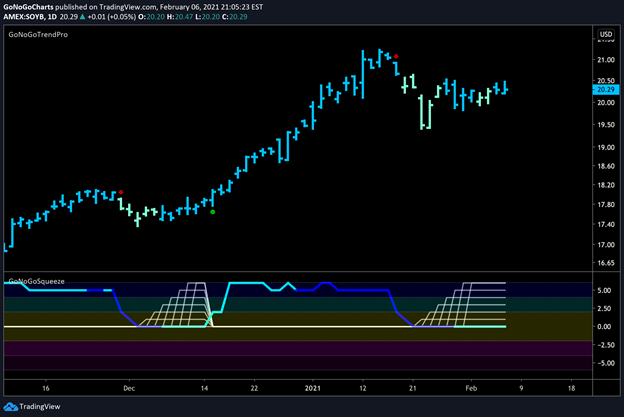Click the Feb date label on time axis
624x417 pixels.
coord(471,388)
